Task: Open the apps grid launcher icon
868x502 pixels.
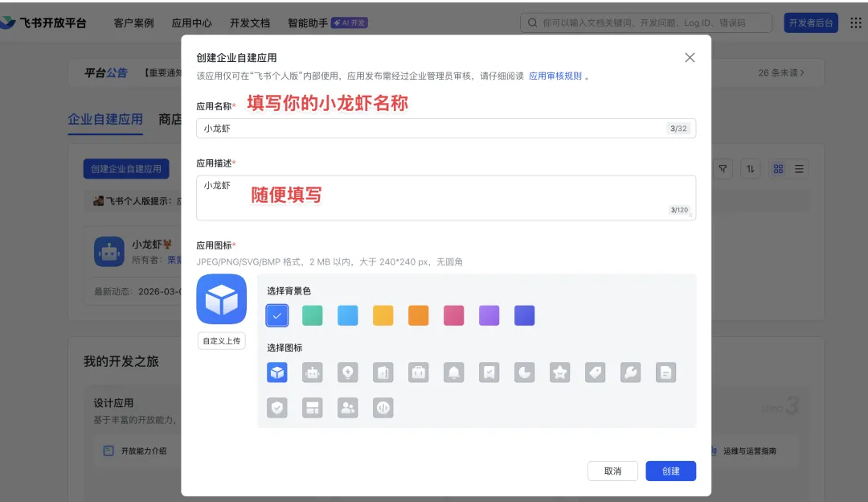Action: [856, 23]
